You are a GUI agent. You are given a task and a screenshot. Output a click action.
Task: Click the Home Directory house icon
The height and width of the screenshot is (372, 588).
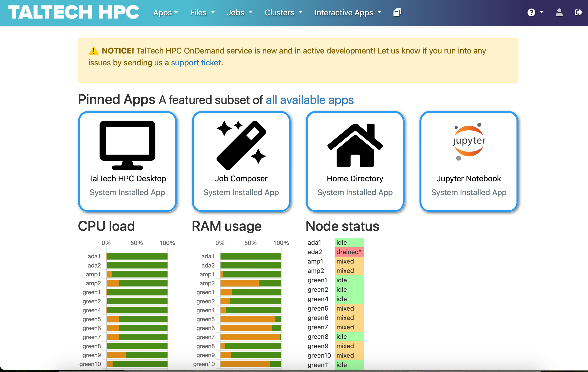click(355, 145)
